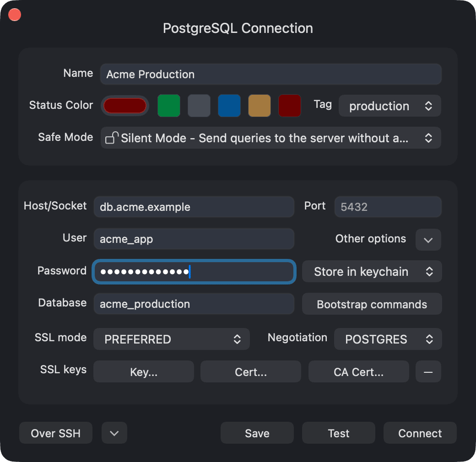Screen dimensions: 476x462
Task: Open the SSL mode PREFERRED dropdown
Action: tap(172, 339)
